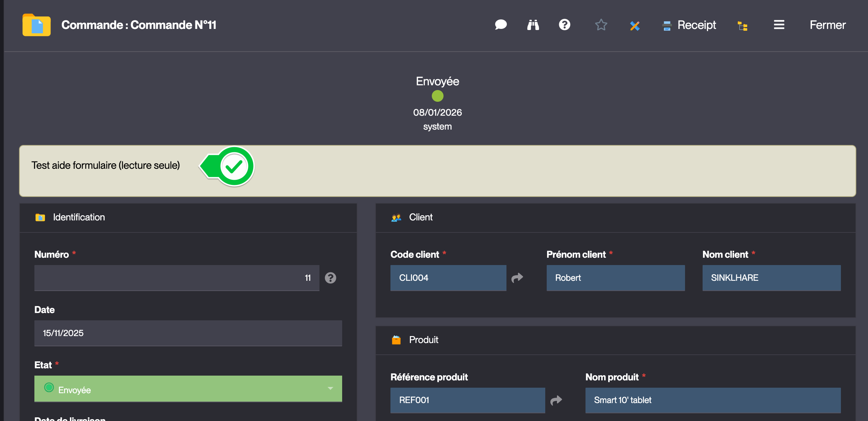The image size is (868, 421).
Task: Click the binoculars search icon
Action: point(533,25)
